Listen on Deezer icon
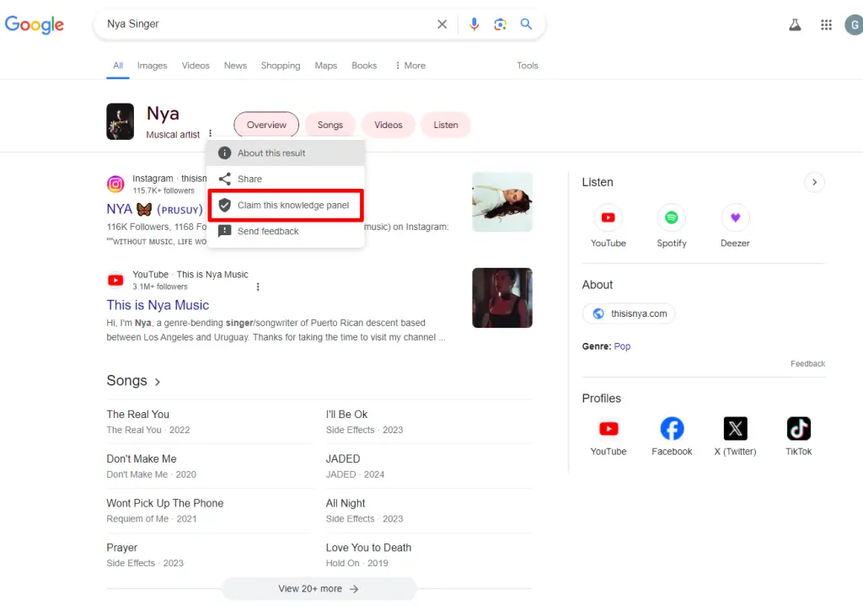 tap(735, 218)
